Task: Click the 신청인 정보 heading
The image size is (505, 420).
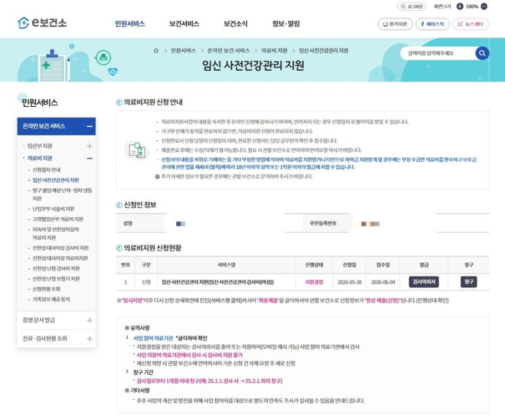Action: pyautogui.click(x=140, y=205)
